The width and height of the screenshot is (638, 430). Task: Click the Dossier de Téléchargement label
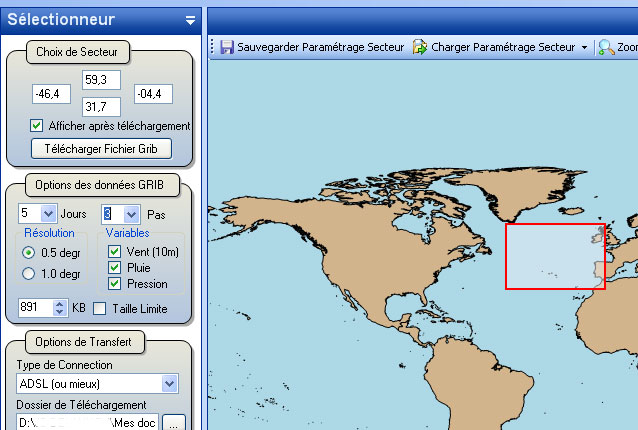click(81, 405)
